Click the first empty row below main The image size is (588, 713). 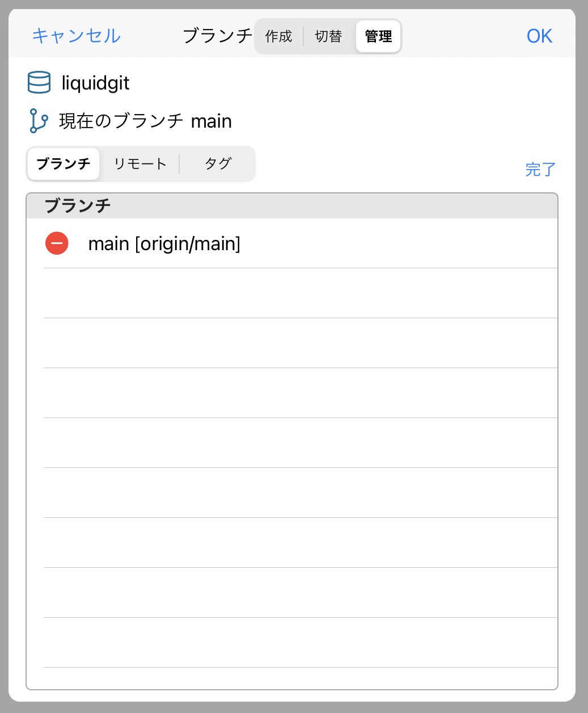pyautogui.click(x=301, y=293)
